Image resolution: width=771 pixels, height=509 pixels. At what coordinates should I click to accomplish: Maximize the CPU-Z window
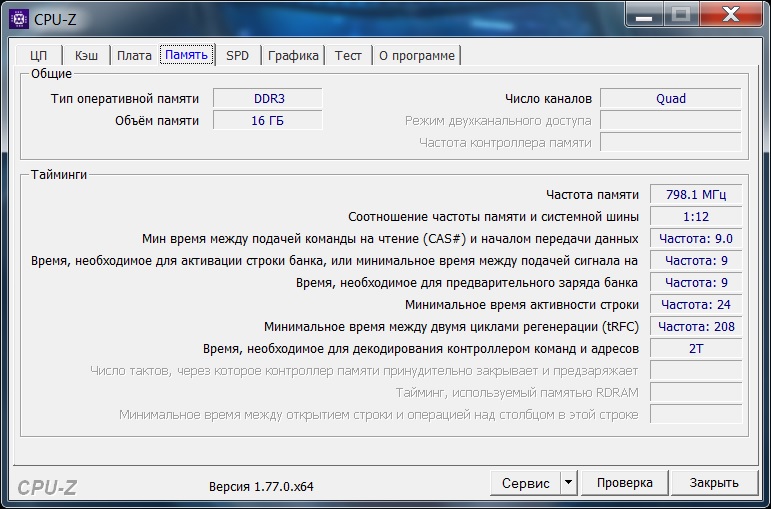pos(681,15)
